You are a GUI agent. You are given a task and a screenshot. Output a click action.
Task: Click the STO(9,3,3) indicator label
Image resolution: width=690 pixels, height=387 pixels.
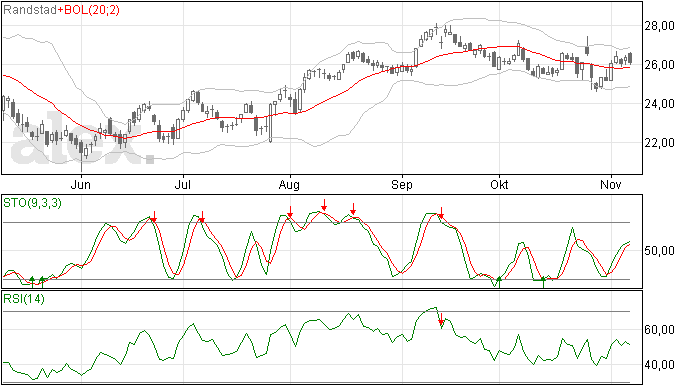click(32, 203)
